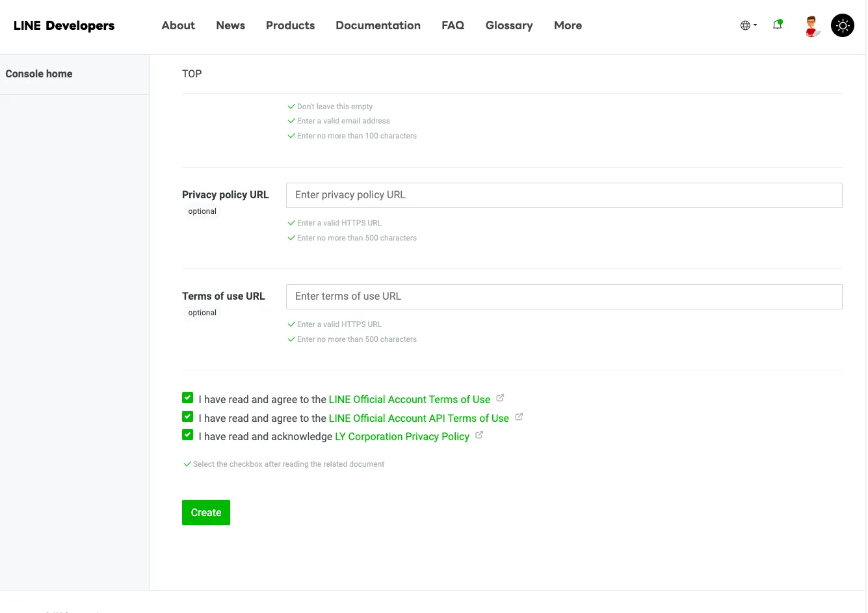Click the external link icon after API Terms of Use
This screenshot has height=613, width=868.
[519, 417]
